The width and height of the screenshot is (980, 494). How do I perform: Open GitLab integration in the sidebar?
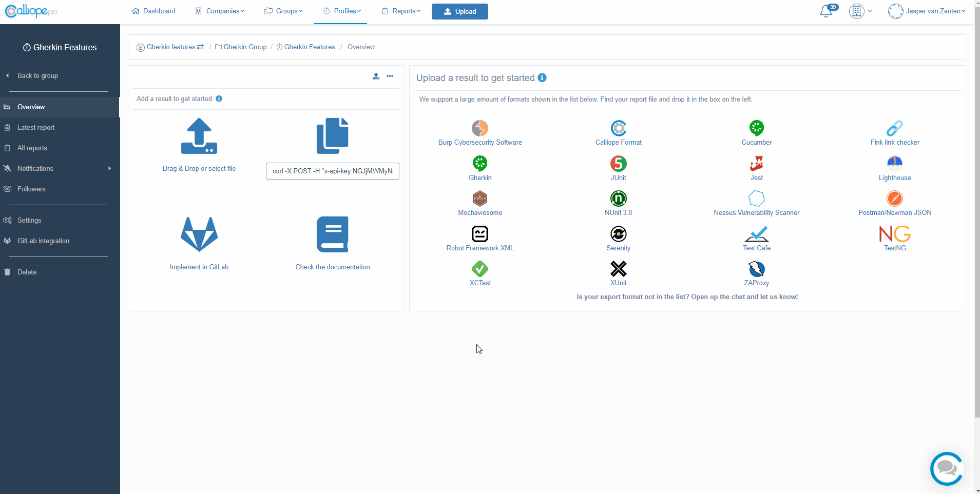point(60,241)
